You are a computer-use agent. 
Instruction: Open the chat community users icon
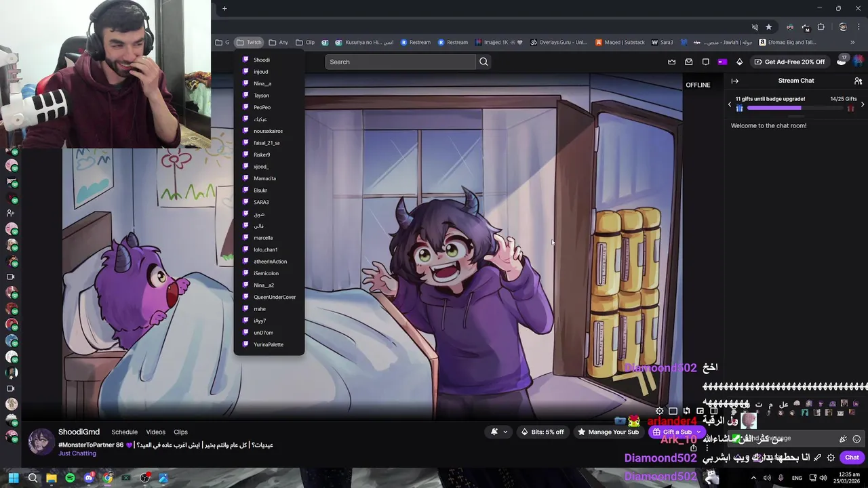pos(858,81)
